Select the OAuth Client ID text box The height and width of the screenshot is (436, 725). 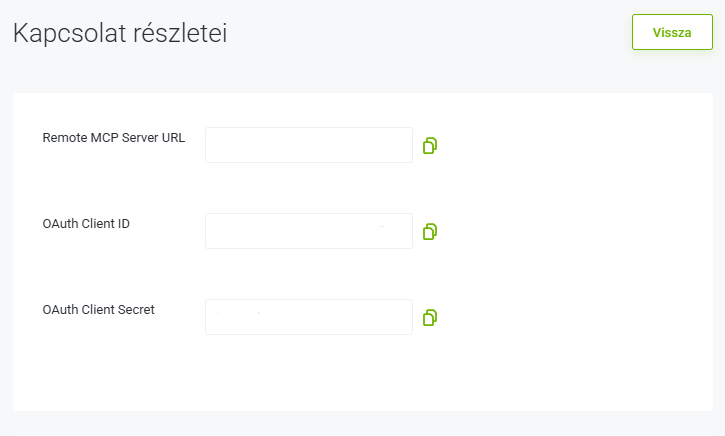coord(309,231)
